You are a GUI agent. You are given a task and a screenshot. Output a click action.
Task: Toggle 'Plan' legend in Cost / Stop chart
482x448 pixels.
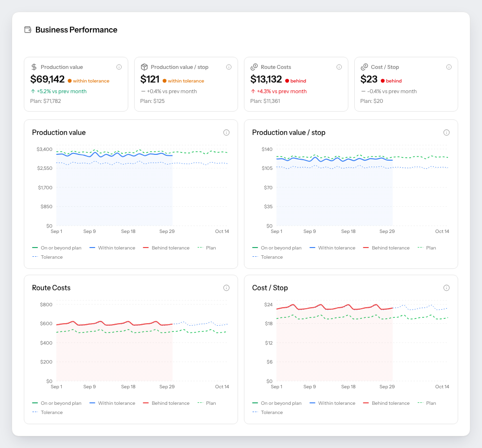tap(427, 403)
